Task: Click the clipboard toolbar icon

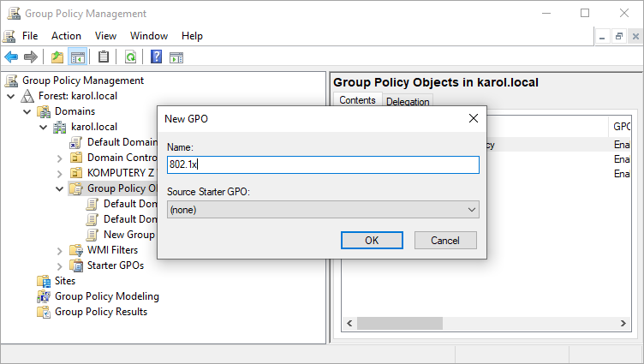Action: [x=104, y=57]
